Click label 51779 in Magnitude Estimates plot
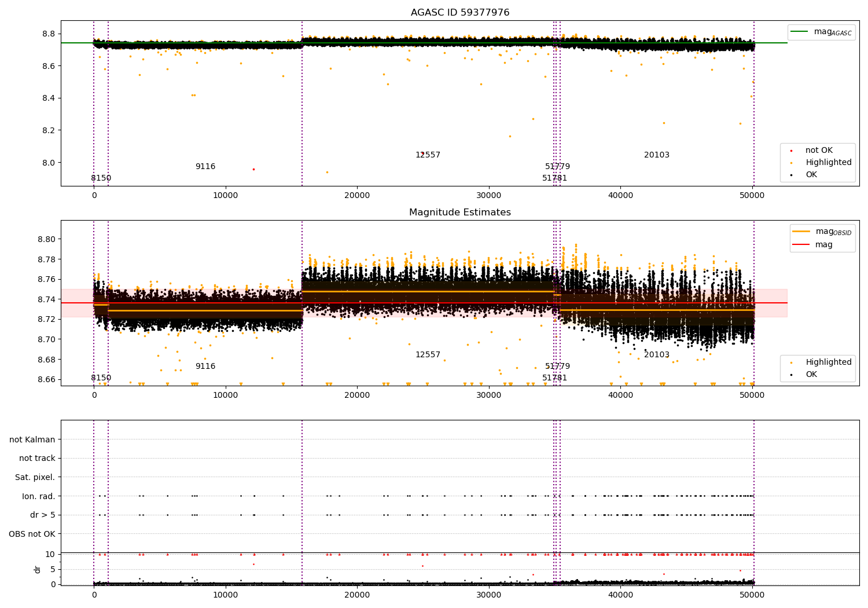The image size is (868, 608). tap(557, 367)
